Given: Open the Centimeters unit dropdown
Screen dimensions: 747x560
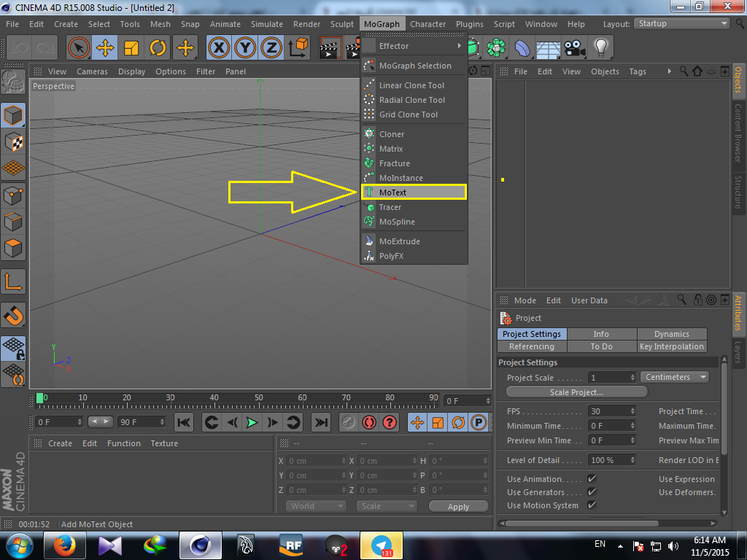Looking at the screenshot, I should click(674, 377).
